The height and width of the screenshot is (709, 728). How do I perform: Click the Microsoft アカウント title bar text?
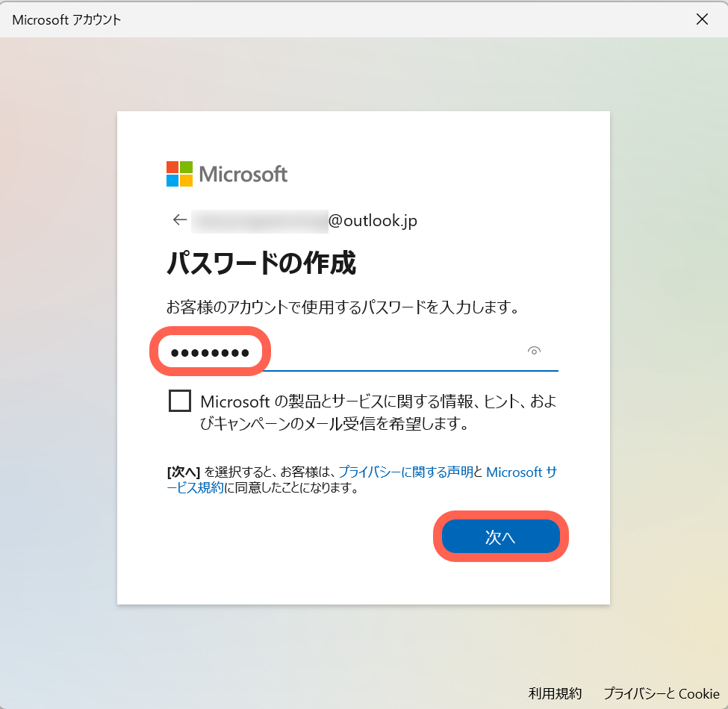pyautogui.click(x=66, y=20)
